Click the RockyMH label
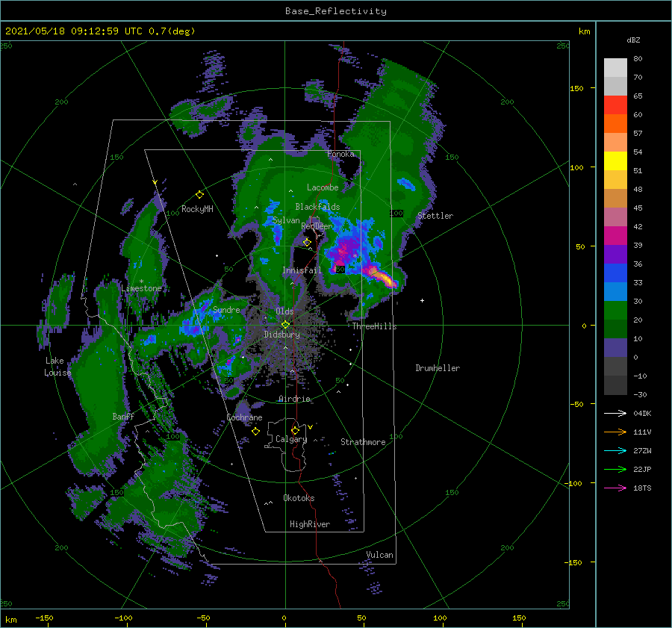Viewport: 672px width, 628px height. tap(197, 209)
